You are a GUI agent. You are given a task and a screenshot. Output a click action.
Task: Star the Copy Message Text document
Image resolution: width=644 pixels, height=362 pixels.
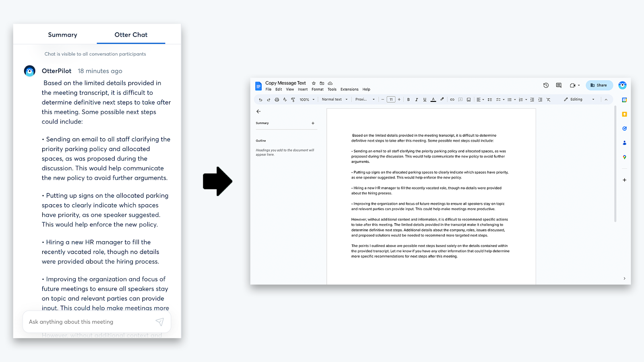pos(314,83)
